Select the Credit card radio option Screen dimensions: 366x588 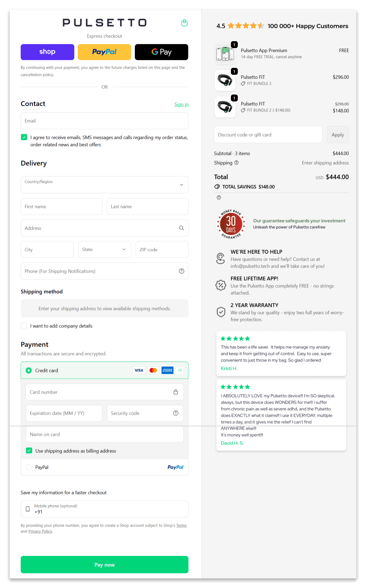[x=29, y=370]
